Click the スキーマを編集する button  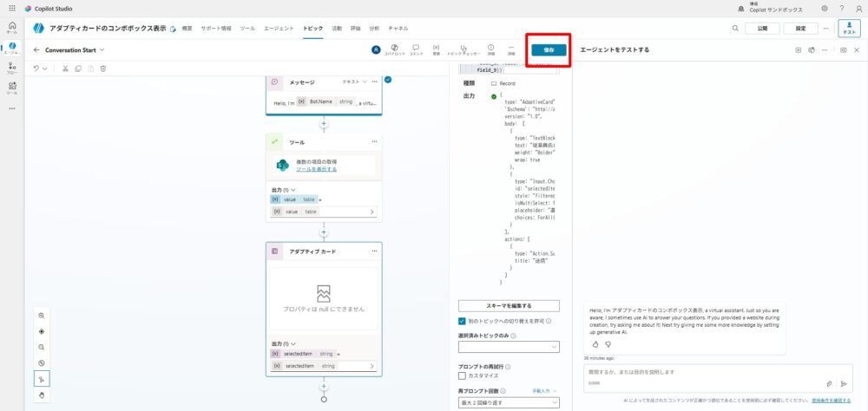click(509, 306)
